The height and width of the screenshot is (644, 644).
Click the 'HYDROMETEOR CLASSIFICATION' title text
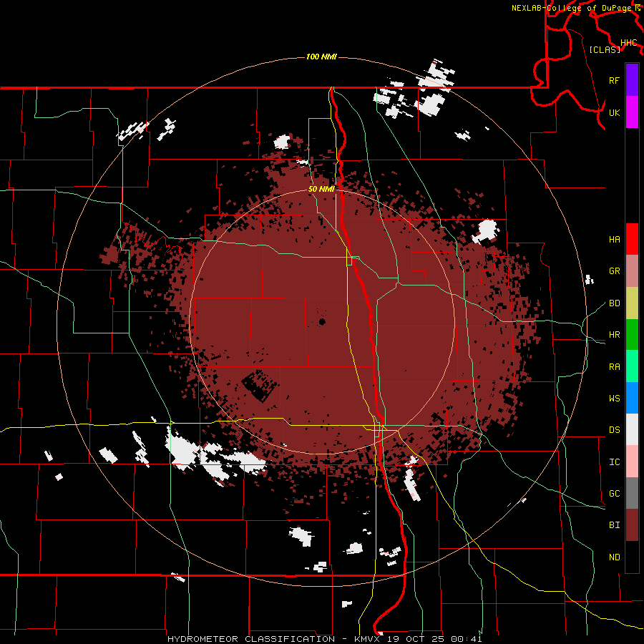pyautogui.click(x=251, y=639)
